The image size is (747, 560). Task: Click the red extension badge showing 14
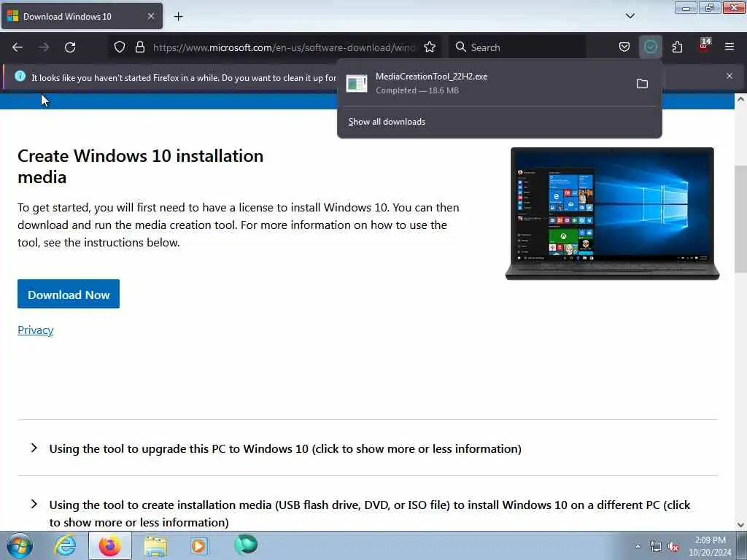pos(704,46)
